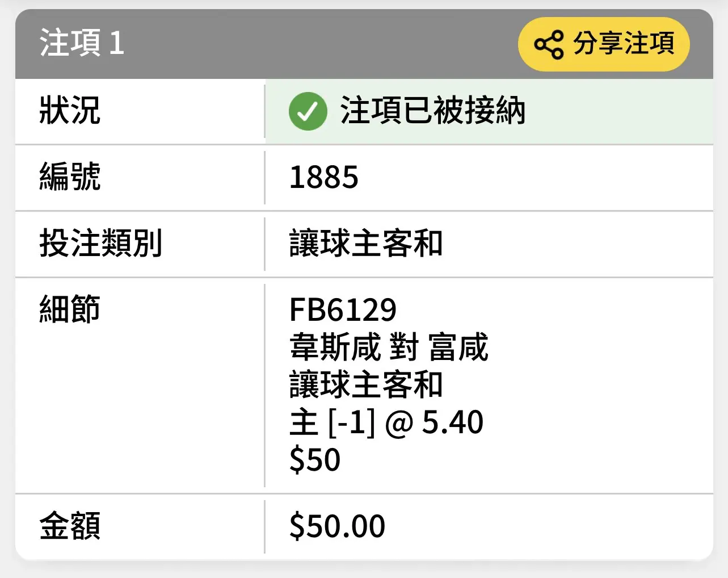Select the $50 stake in details
This screenshot has width=728, height=578.
[315, 460]
